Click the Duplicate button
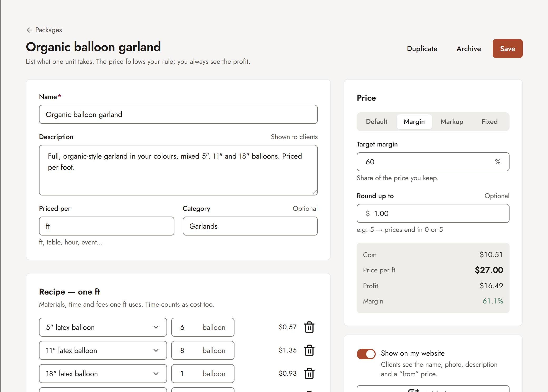Image resolution: width=548 pixels, height=392 pixels. pyautogui.click(x=422, y=48)
